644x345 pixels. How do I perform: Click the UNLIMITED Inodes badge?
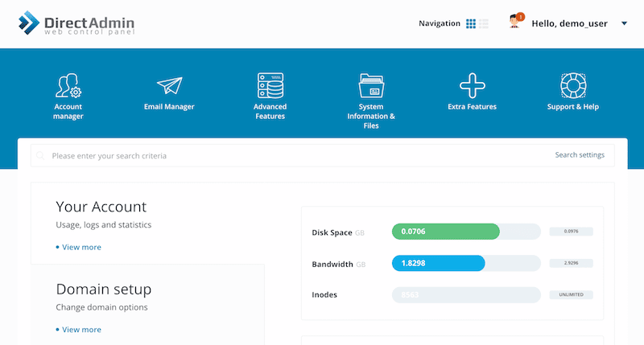571,294
